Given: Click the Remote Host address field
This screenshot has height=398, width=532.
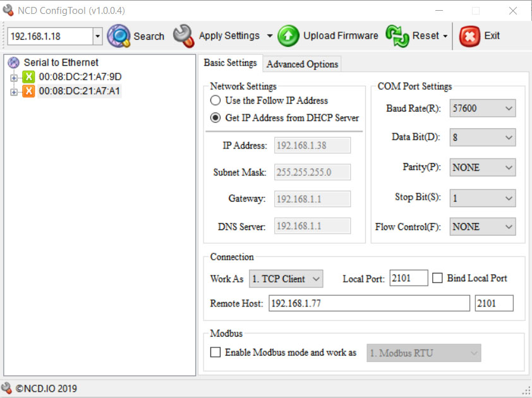Looking at the screenshot, I should pyautogui.click(x=369, y=303).
